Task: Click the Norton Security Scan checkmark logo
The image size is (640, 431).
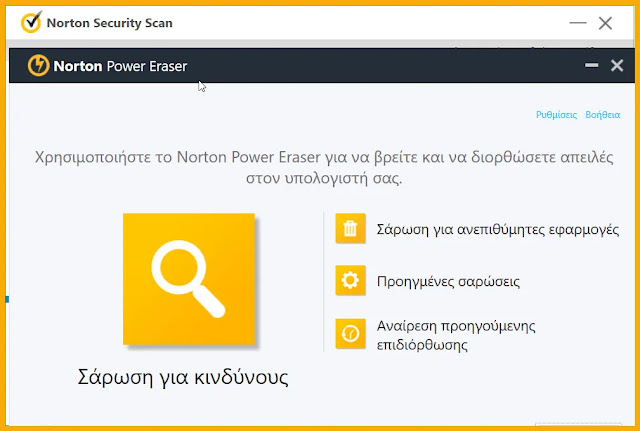Action: pos(31,22)
